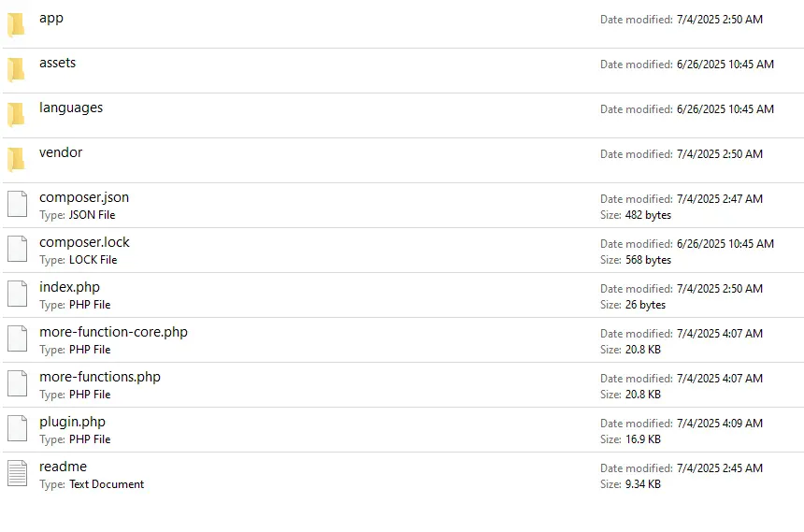Select the more-functions.php file icon

[17, 384]
